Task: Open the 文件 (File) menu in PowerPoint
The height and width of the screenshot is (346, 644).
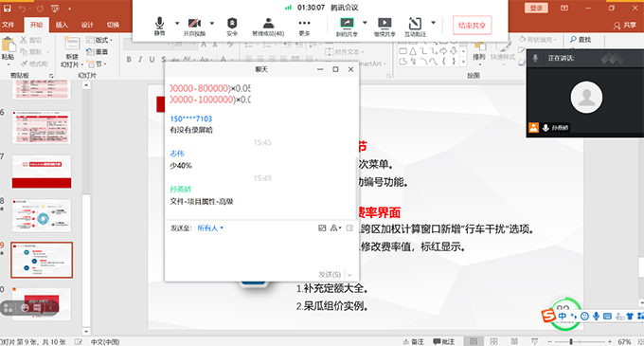Action: (8, 25)
